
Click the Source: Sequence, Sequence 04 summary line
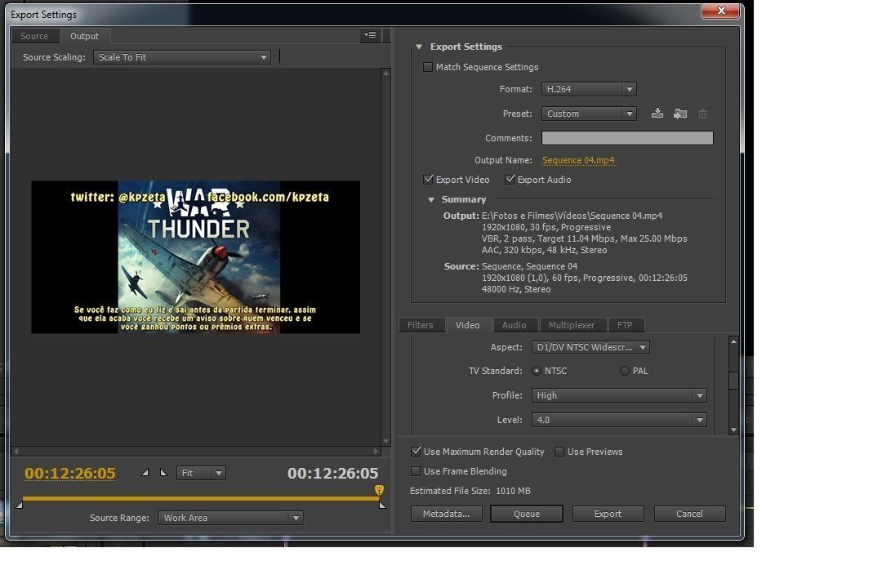coord(510,266)
